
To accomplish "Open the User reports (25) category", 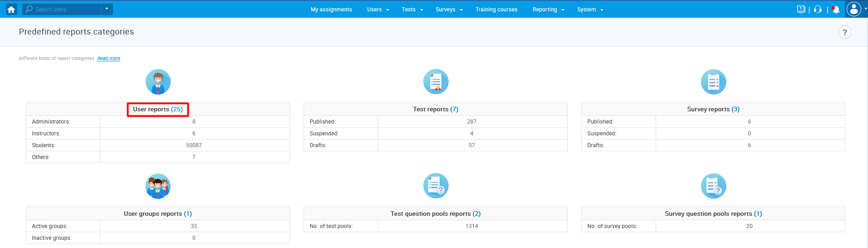I will click(157, 109).
